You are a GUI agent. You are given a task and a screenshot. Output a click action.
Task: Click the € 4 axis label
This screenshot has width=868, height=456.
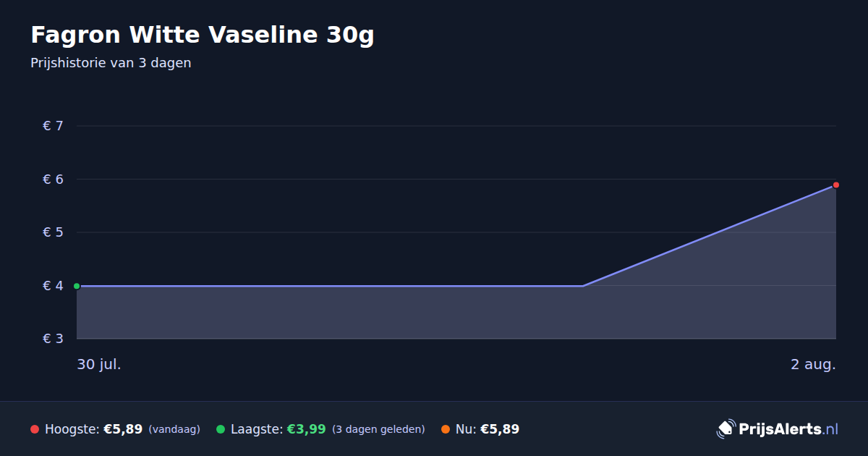pos(53,286)
